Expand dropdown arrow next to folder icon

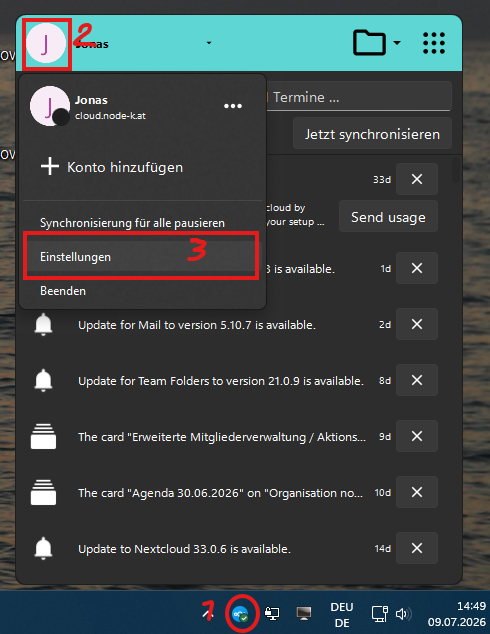(397, 42)
